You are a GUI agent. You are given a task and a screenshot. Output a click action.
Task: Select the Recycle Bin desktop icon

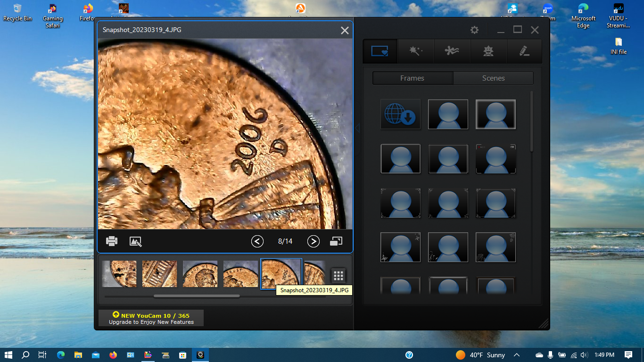point(17,12)
